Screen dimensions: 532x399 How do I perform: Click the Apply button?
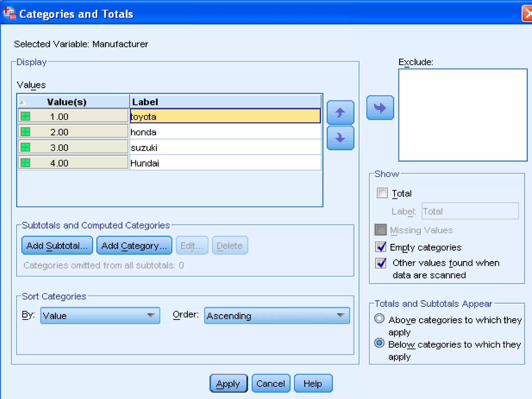click(228, 383)
